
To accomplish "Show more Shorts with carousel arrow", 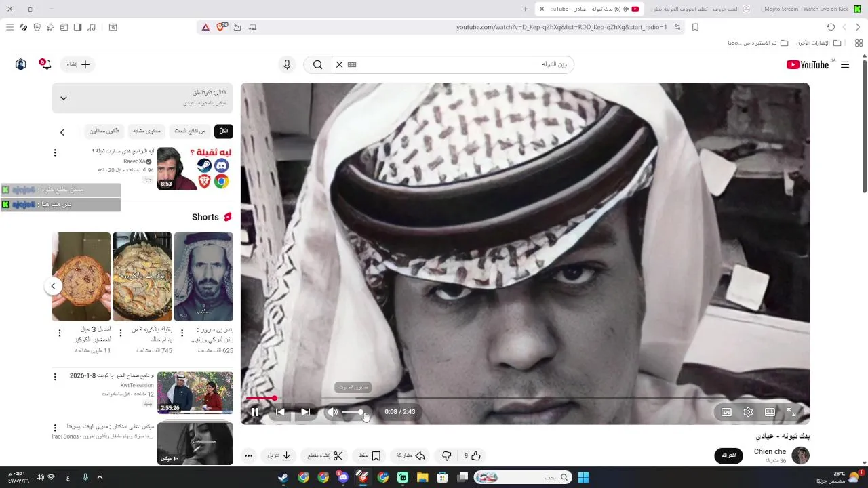I will (53, 286).
